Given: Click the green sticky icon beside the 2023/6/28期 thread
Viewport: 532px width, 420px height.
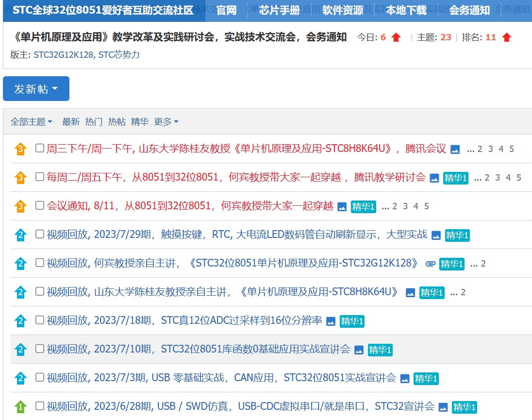Looking at the screenshot, I should click(x=20, y=406).
